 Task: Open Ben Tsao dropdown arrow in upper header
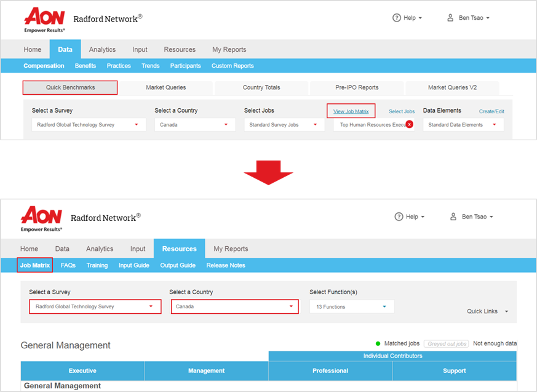(488, 18)
